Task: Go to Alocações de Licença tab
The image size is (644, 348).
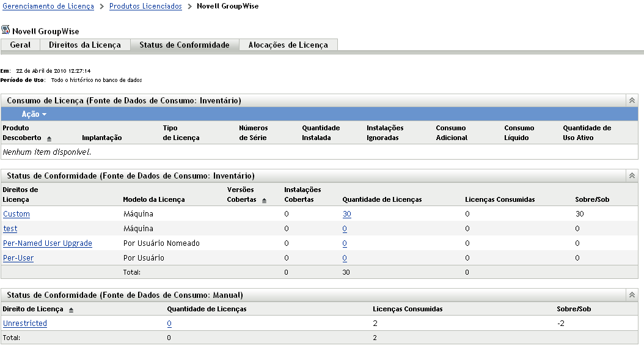Action: [x=288, y=45]
